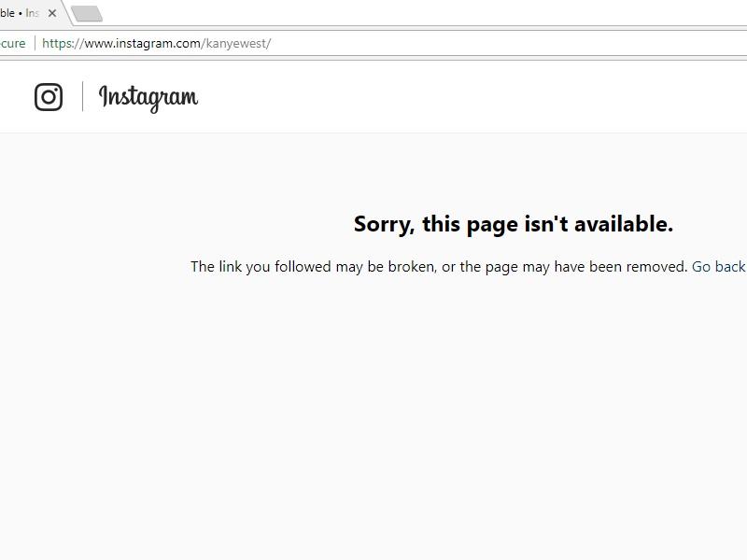Viewport: 747px width, 560px height.
Task: Click the 'kanyewest' path in the URL
Action: [236, 43]
